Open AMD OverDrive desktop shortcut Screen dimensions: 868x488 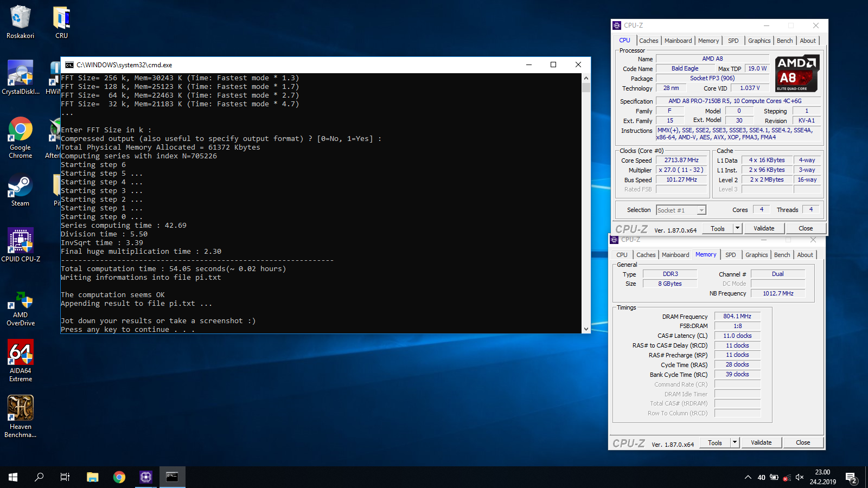(x=20, y=309)
